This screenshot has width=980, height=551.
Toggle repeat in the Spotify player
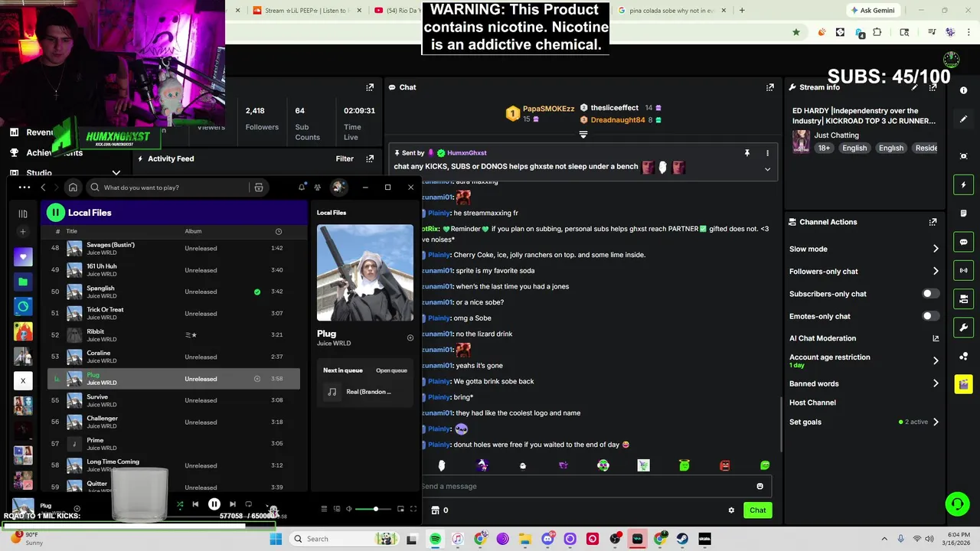(248, 504)
